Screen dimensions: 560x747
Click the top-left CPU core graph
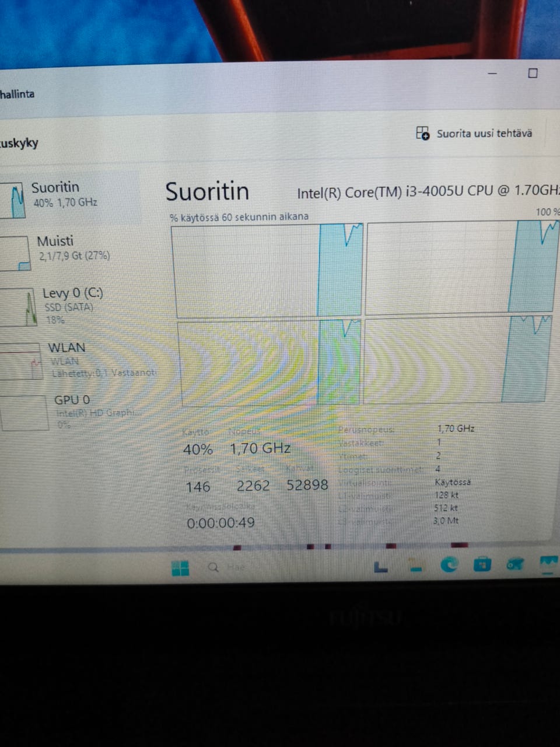pos(267,270)
